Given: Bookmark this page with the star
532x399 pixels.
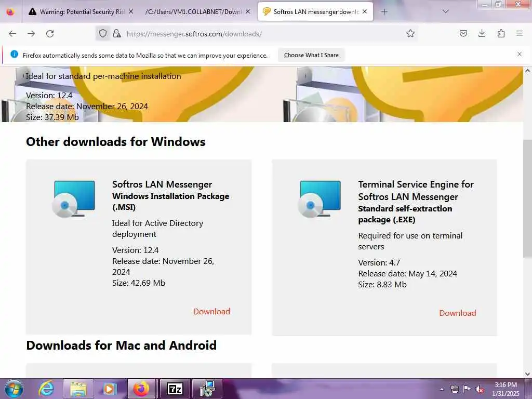Looking at the screenshot, I should (410, 34).
